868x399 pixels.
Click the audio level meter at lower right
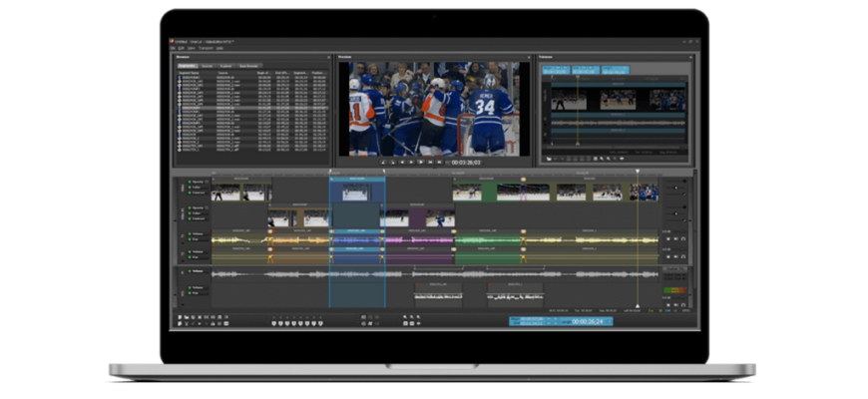coord(674,290)
